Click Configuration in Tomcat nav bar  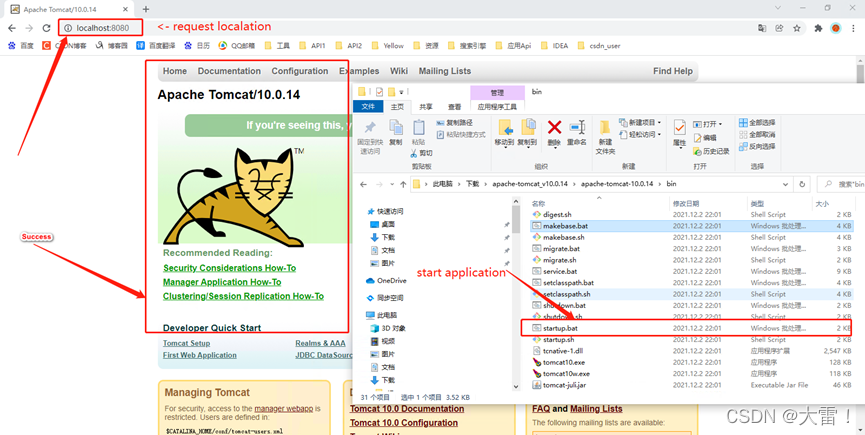(300, 71)
